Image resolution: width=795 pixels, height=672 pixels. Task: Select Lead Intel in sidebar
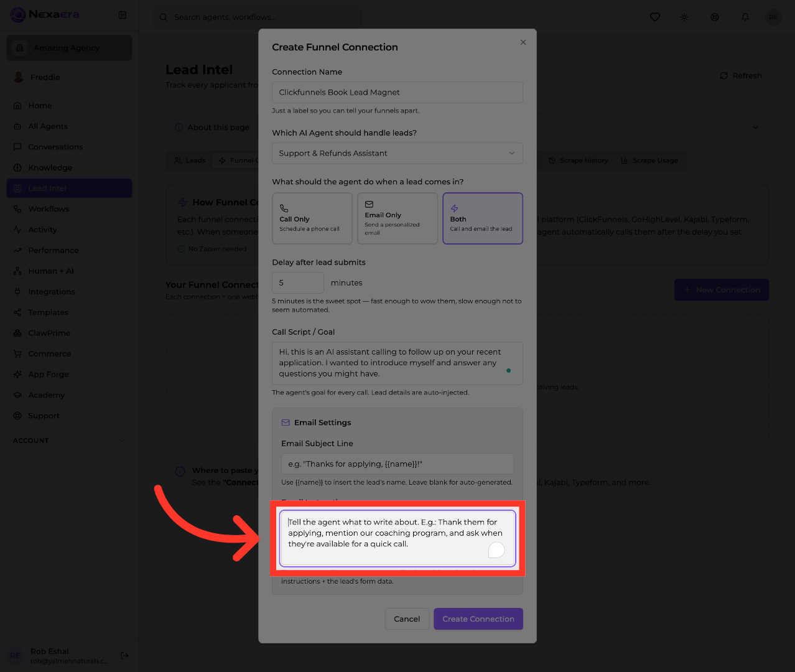(69, 188)
